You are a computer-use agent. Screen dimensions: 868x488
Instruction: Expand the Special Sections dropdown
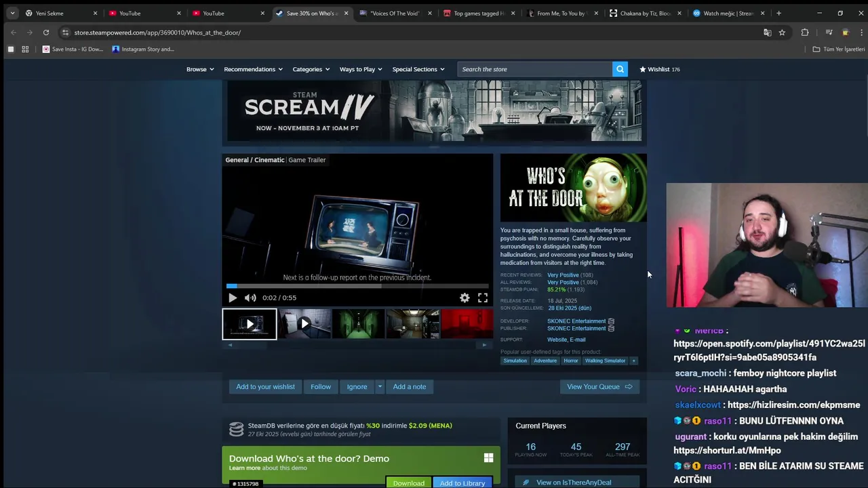click(x=418, y=69)
